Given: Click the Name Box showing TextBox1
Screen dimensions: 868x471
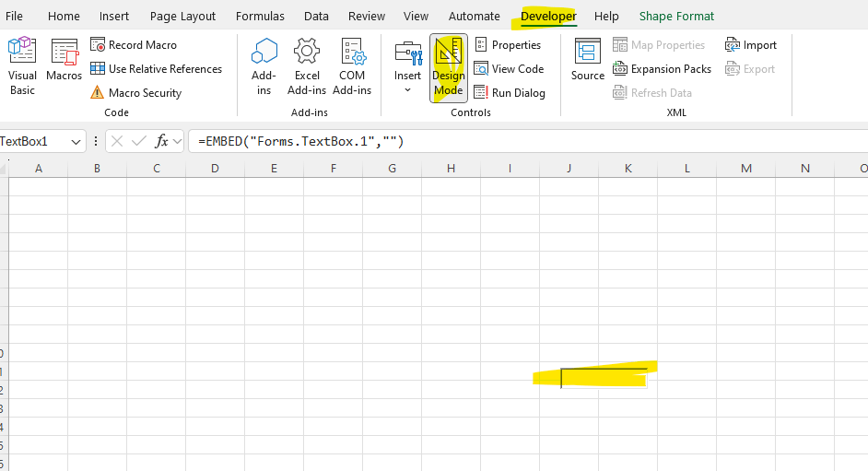Looking at the screenshot, I should [x=33, y=142].
